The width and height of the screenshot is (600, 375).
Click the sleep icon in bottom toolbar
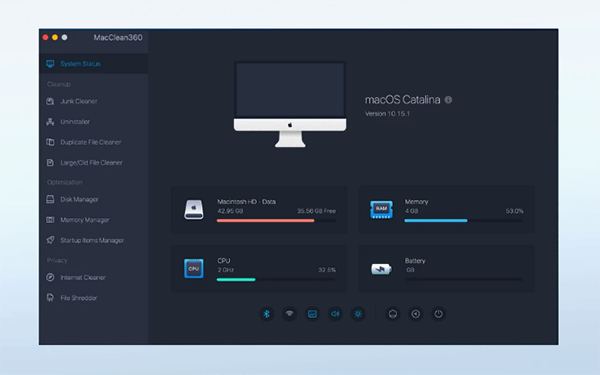tap(393, 314)
